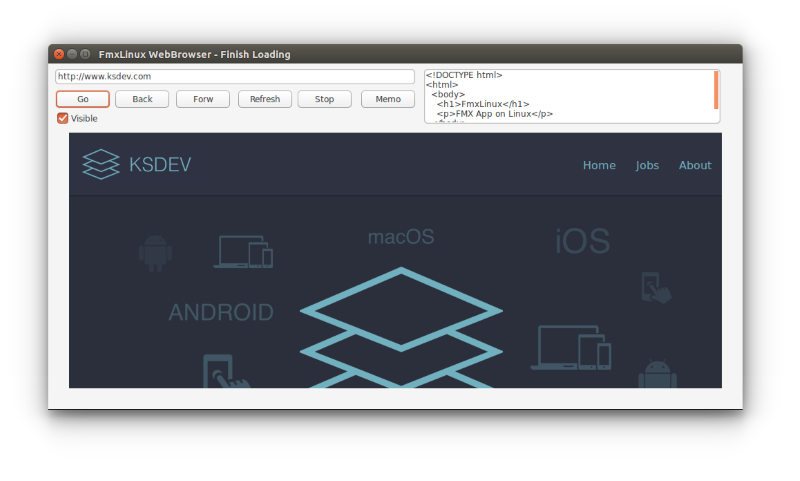This screenshot has height=481, width=800.
Task: Click the Forw navigation button
Action: [203, 99]
